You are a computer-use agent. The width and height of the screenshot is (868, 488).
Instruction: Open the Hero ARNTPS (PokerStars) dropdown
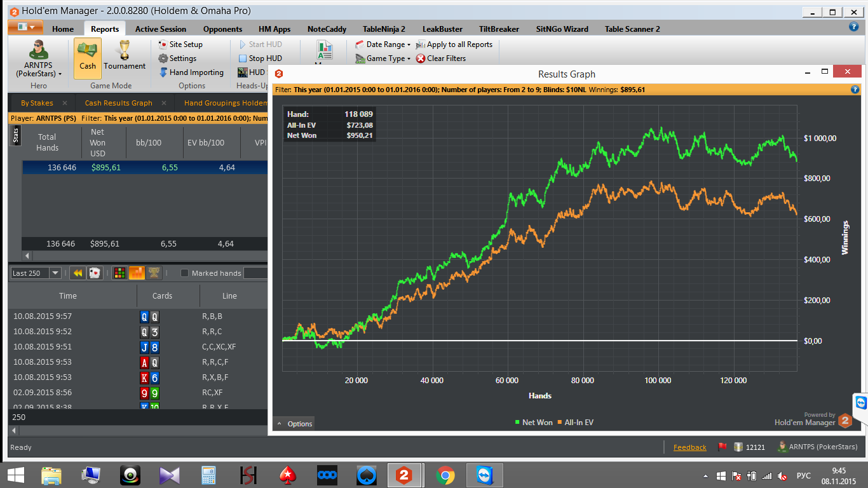coord(39,59)
